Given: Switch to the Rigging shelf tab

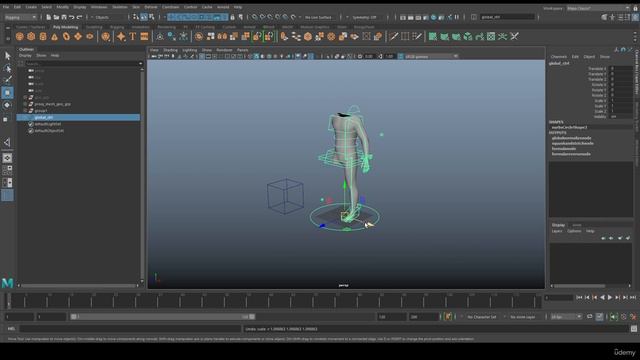Looking at the screenshot, I should 117,27.
